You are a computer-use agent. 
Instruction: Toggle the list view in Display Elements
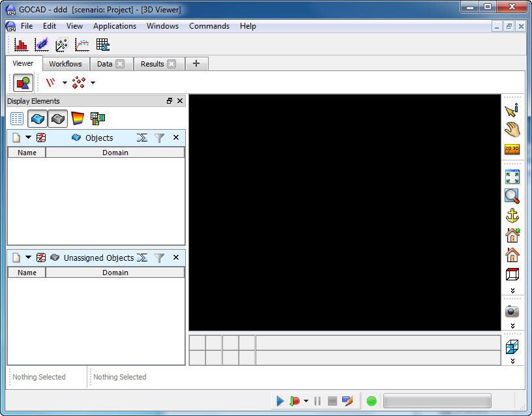click(17, 119)
